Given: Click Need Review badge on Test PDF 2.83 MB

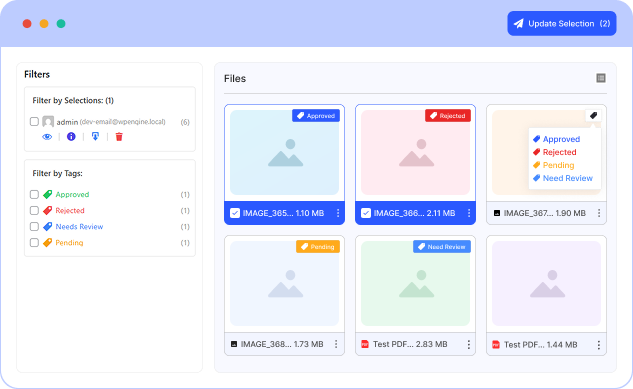Looking at the screenshot, I should (x=442, y=247).
